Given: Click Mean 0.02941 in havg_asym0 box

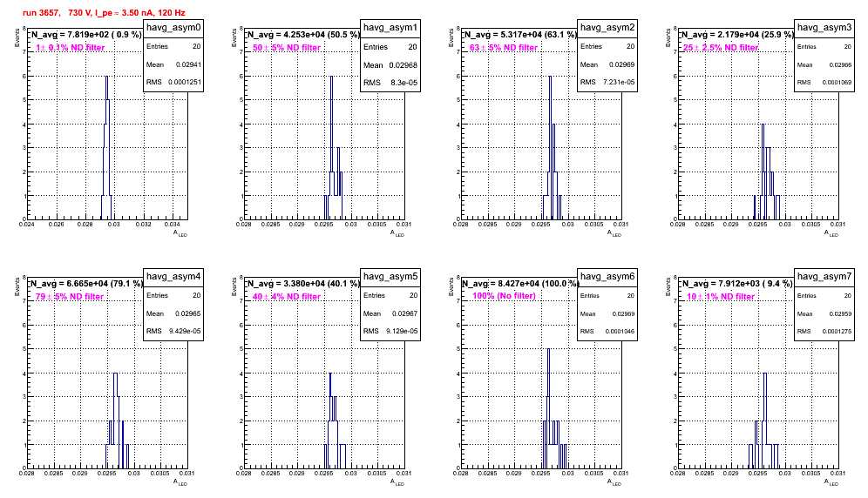Looking at the screenshot, I should point(173,64).
